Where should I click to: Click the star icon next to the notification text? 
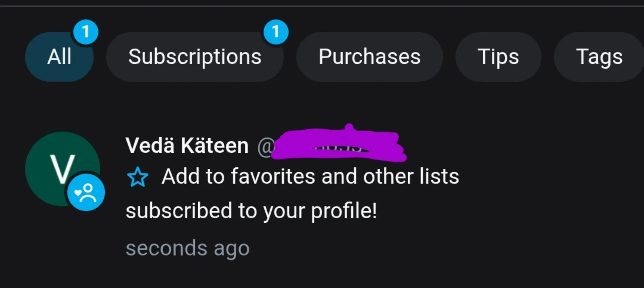click(138, 176)
